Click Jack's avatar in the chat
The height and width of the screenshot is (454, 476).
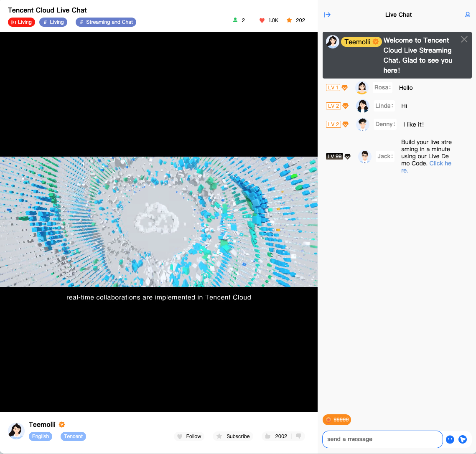[365, 157]
